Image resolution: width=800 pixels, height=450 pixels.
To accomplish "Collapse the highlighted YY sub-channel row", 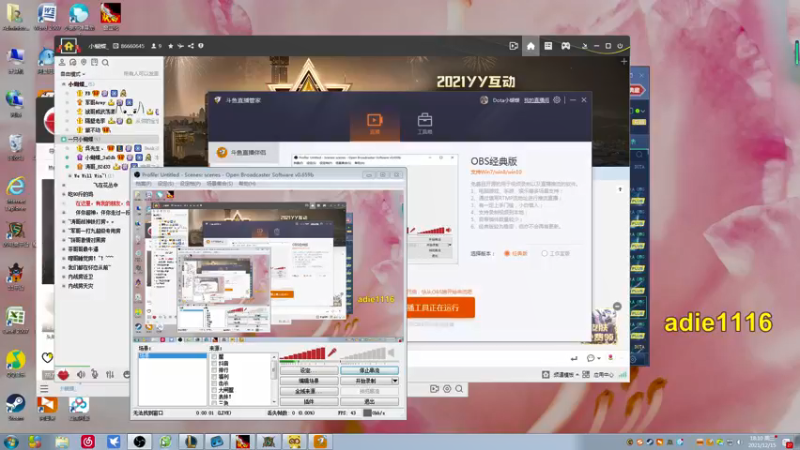I will point(64,139).
